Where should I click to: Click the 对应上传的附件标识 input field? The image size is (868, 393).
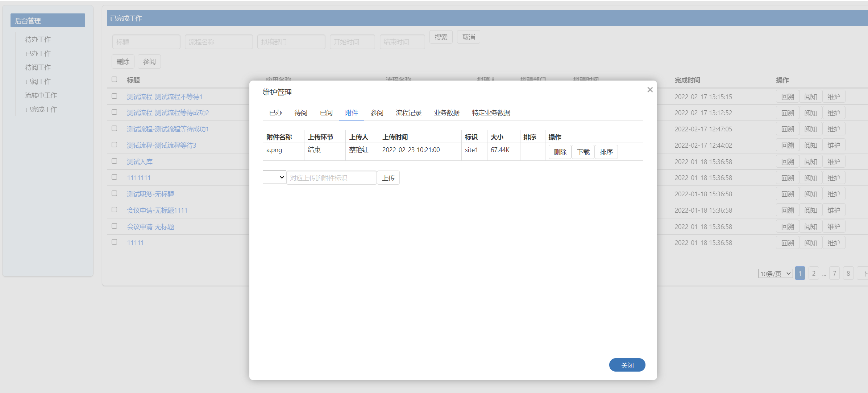pyautogui.click(x=331, y=178)
